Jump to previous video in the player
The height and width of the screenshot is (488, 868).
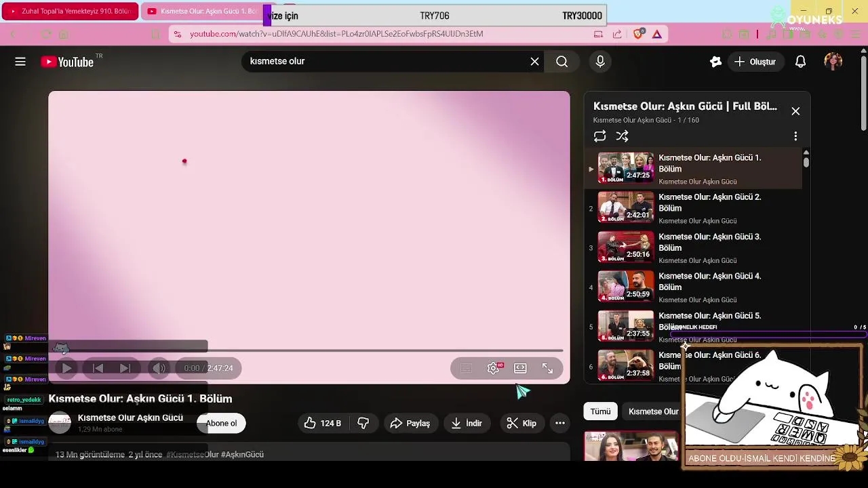click(x=98, y=368)
